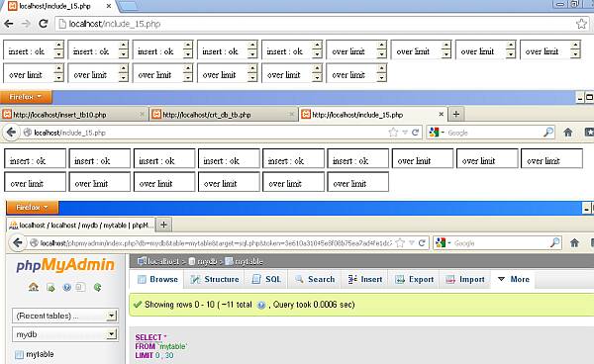
Task: Open the SQL tab
Action: click(266, 279)
